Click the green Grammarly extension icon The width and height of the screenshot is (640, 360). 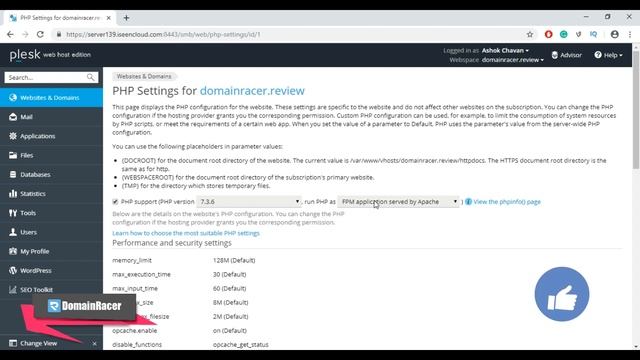564,34
